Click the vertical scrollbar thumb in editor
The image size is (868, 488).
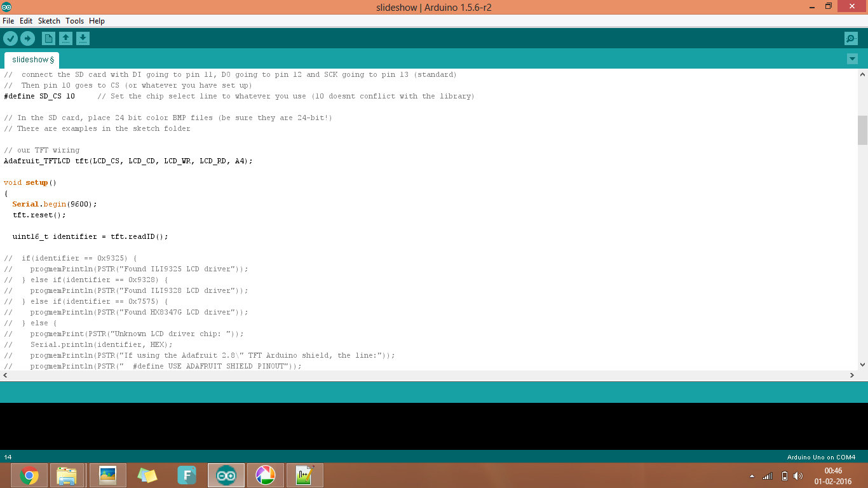(862, 130)
